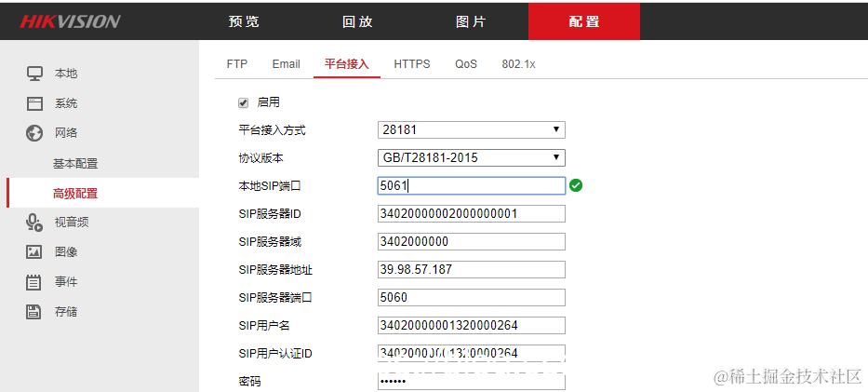Click the SIP服务器端口 label
Screen dimensions: 868x392
coord(275,298)
